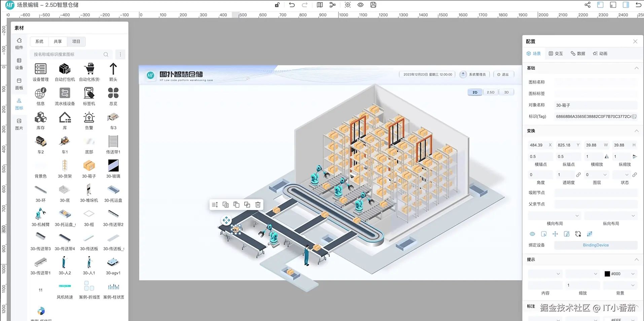The height and width of the screenshot is (321, 644).
Task: Click the move cross icon in the config panel
Action: 555,234
